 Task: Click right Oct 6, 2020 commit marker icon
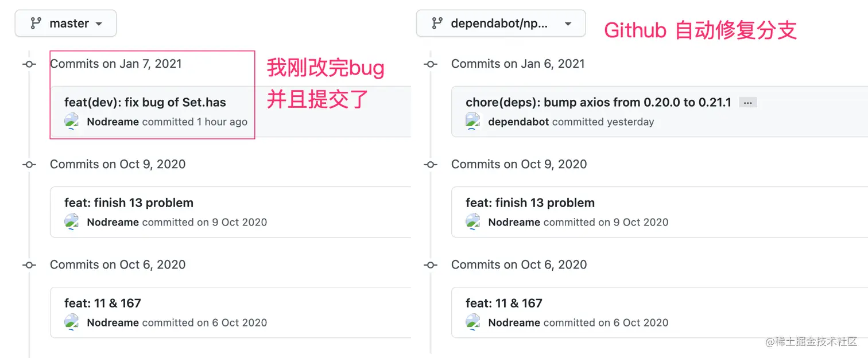coord(431,265)
